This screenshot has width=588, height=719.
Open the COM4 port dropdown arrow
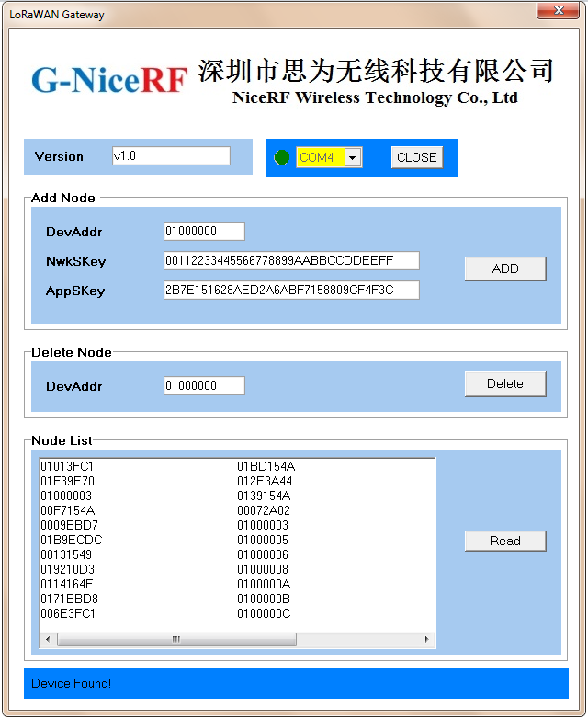353,157
